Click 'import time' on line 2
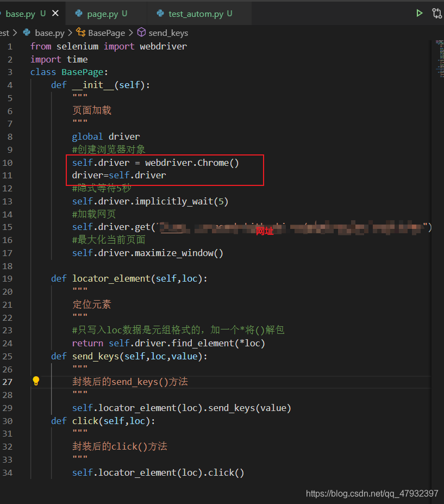The width and height of the screenshot is (444, 504). pos(59,59)
